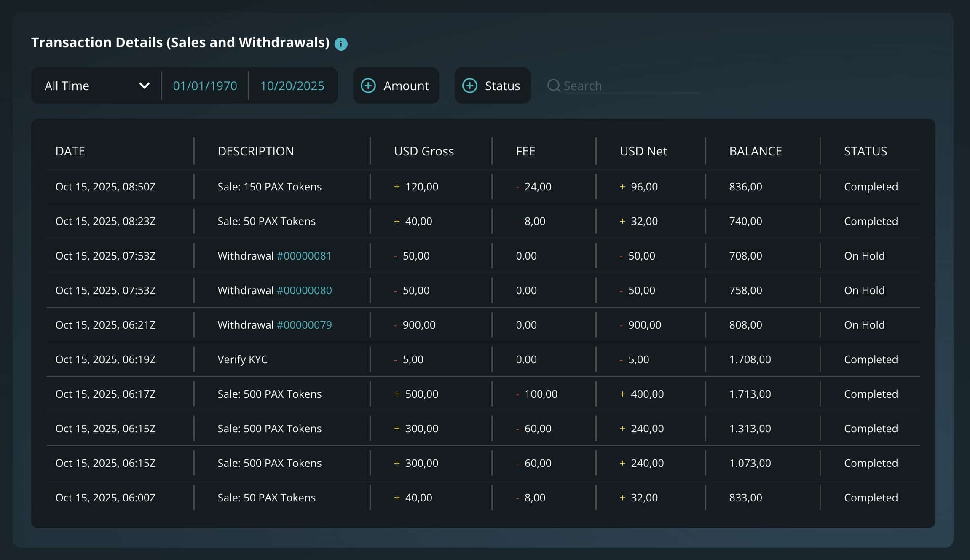Add a Status filter
The height and width of the screenshot is (560, 970).
pos(502,86)
